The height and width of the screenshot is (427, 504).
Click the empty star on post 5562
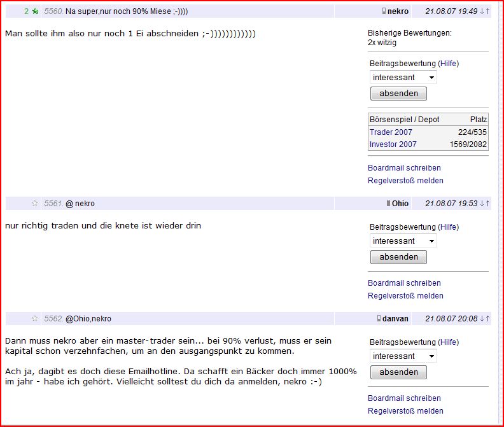pyautogui.click(x=35, y=318)
